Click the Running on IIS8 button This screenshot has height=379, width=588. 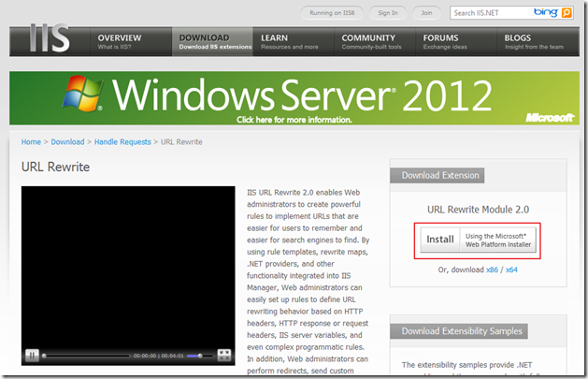pos(332,13)
